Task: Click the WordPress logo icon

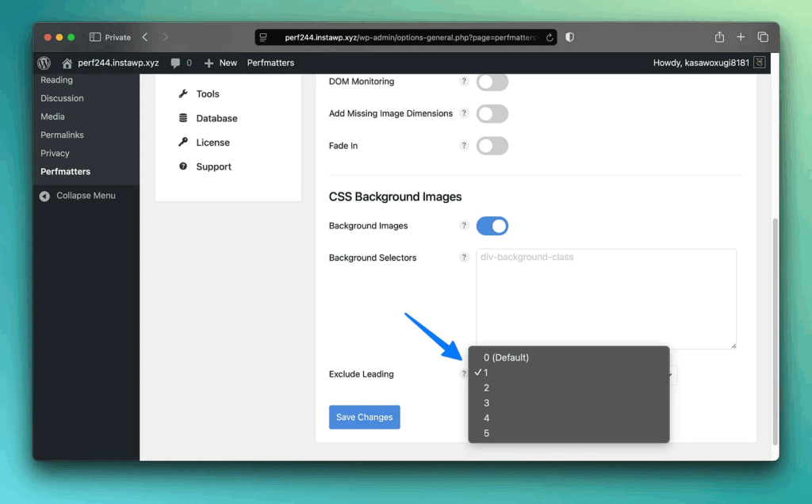Action: pos(44,63)
